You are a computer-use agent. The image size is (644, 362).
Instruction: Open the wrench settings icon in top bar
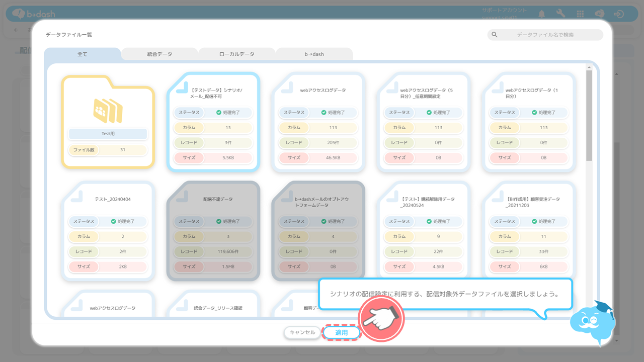coord(561,14)
